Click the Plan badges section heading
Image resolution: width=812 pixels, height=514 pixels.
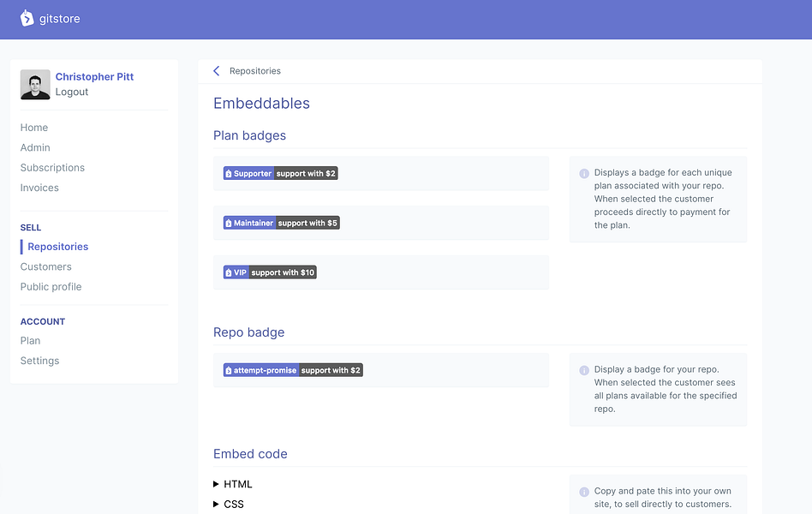249,135
